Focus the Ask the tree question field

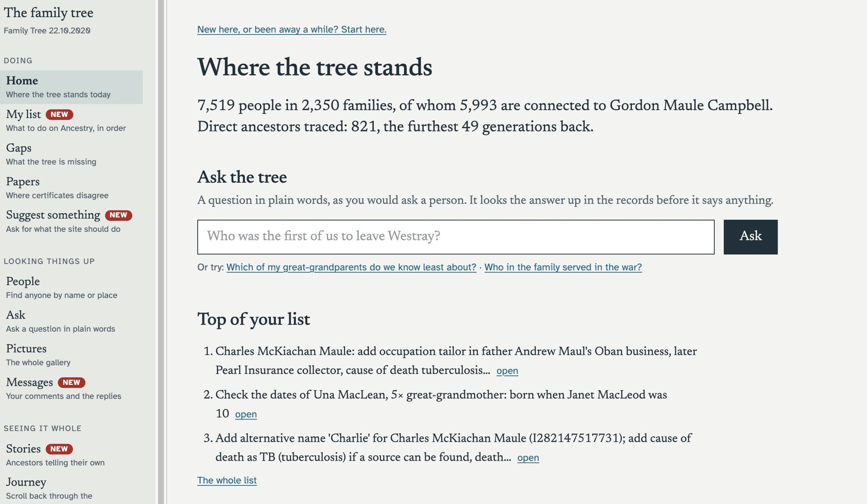point(456,237)
